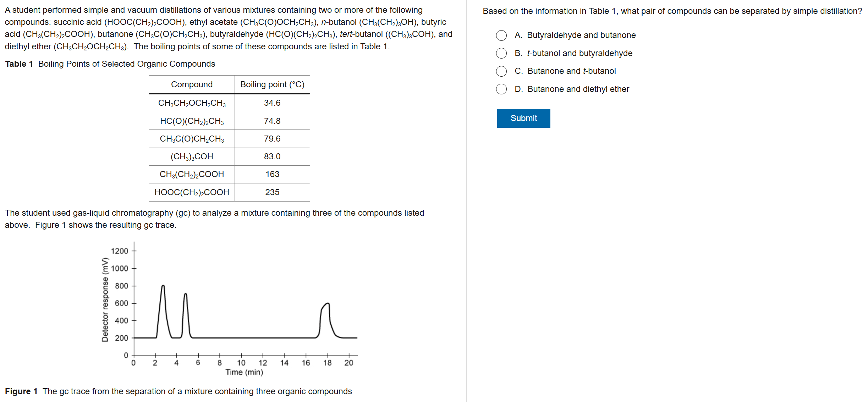
Task: Select answer A, Butyraldehyde and butanone radio button
Action: pos(501,35)
